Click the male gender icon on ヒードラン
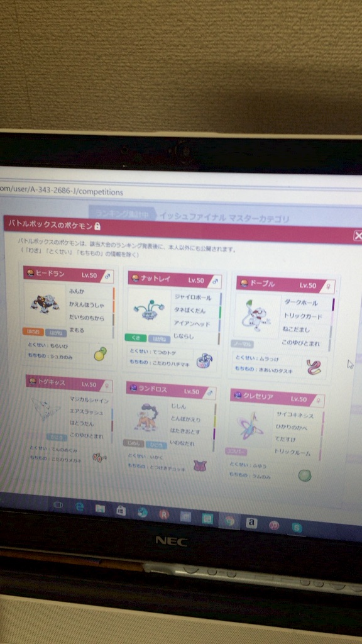 107,277
